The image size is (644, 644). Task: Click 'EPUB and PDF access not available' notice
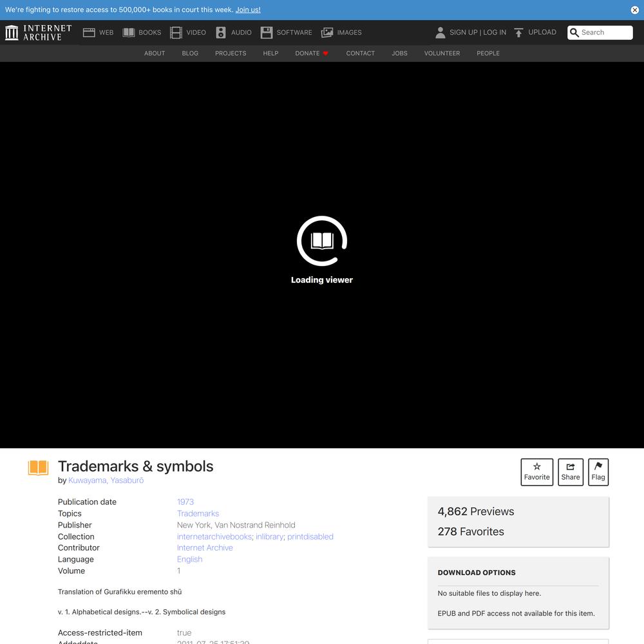(516, 613)
